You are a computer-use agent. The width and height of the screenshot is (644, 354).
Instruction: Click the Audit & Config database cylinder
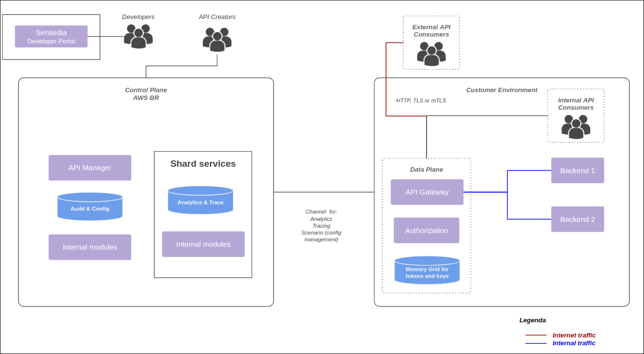coord(90,207)
